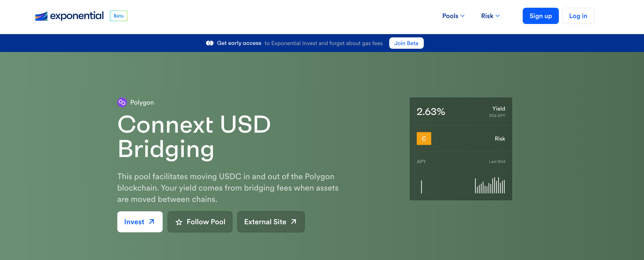The image size is (644, 260).
Task: Click the exponential wordmark text
Action: [77, 16]
